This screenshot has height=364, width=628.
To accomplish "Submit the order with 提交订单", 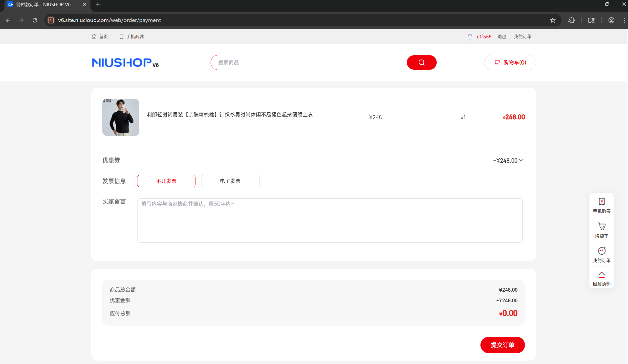I will 502,345.
